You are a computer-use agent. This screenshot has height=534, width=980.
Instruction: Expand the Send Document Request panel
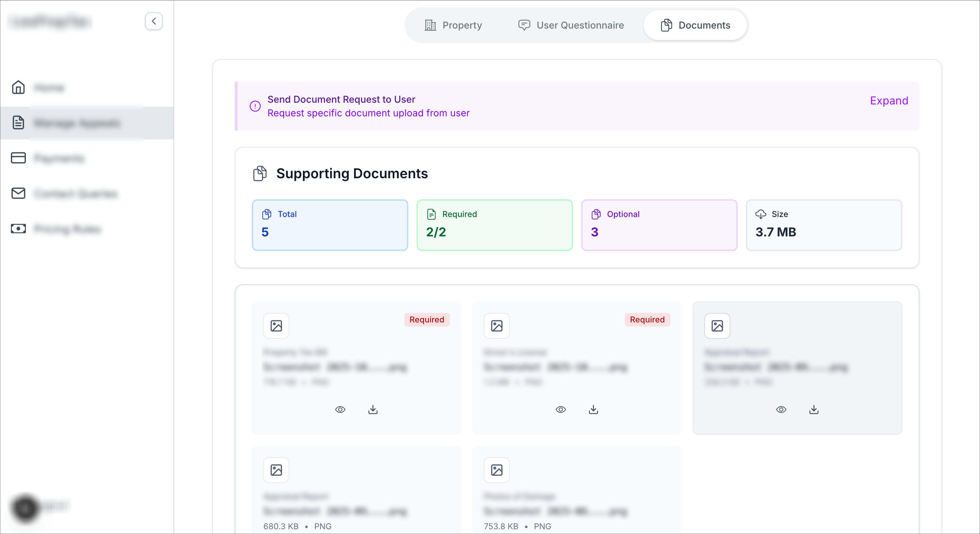pos(889,100)
